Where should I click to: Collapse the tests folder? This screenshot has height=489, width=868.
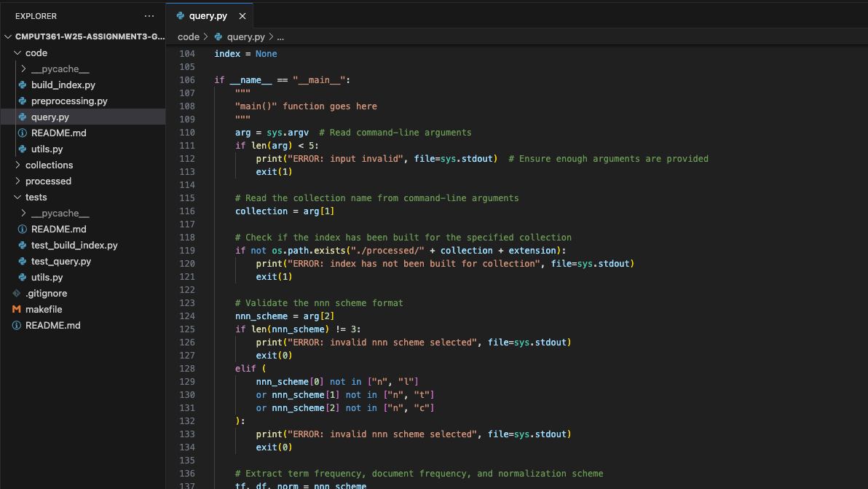click(x=17, y=197)
